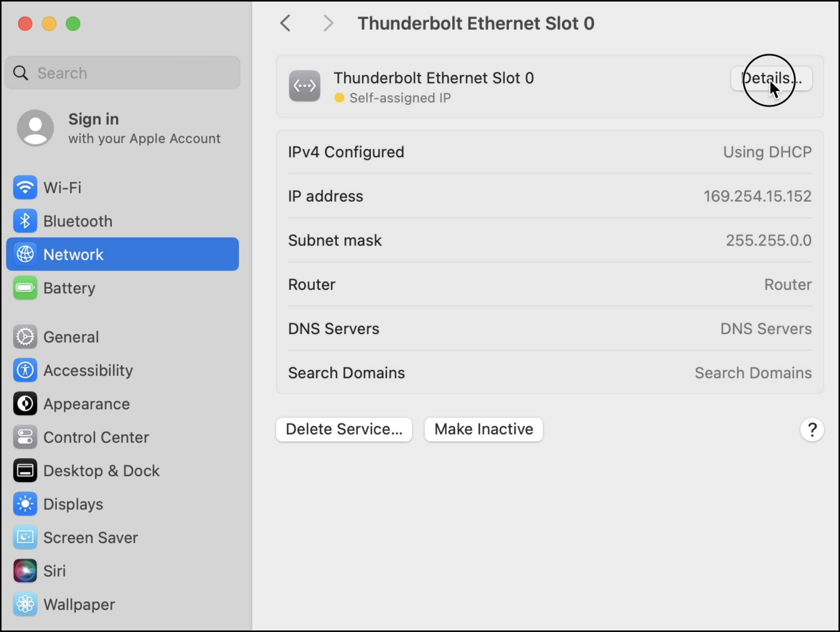Image resolution: width=840 pixels, height=632 pixels.
Task: Go forward with the right chevron
Action: [x=328, y=23]
